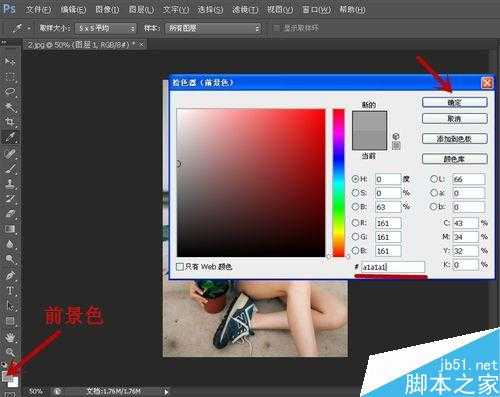Select the Magic Wand tool
500x397 pixels.
click(x=10, y=107)
